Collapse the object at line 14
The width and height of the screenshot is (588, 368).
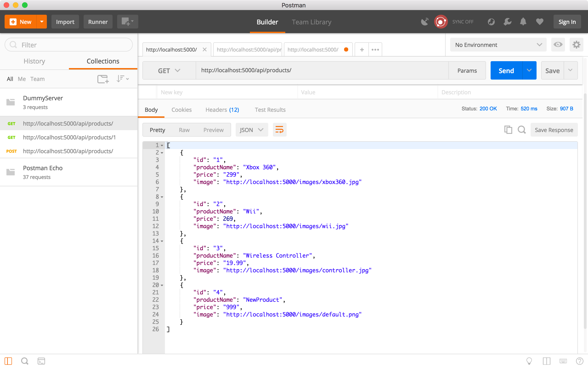pyautogui.click(x=162, y=241)
